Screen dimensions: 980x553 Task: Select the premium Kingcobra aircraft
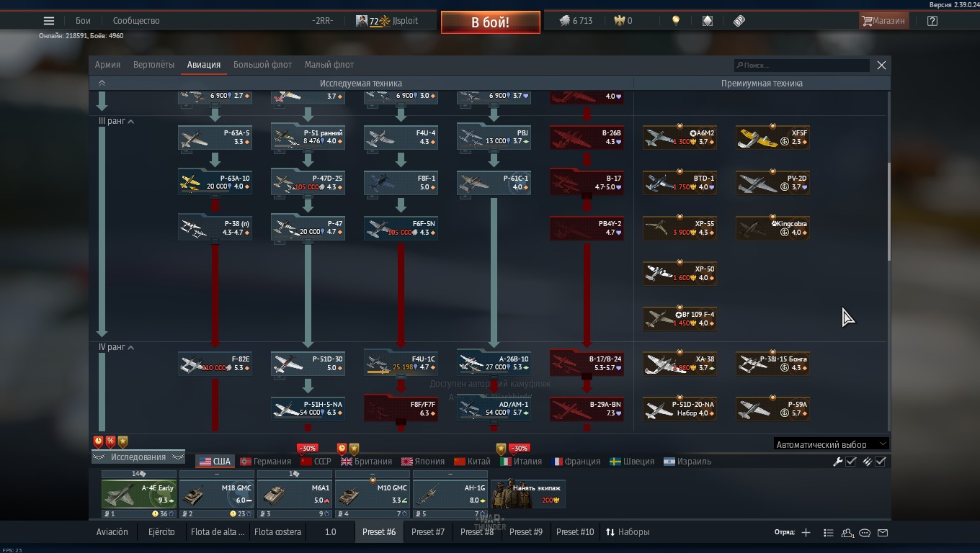point(772,228)
